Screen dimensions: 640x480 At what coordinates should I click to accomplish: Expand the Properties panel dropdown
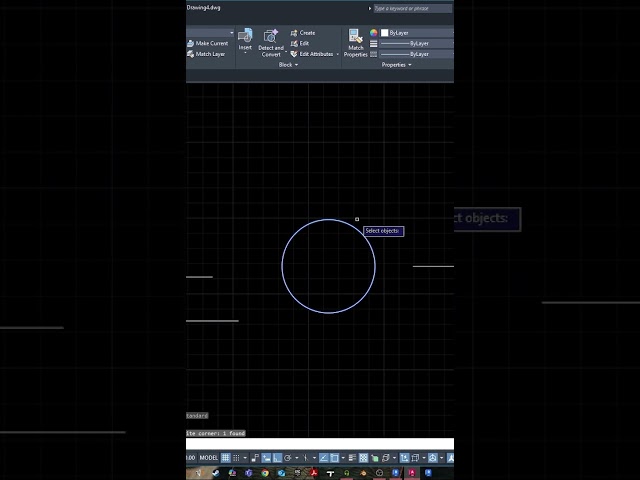[x=410, y=65]
